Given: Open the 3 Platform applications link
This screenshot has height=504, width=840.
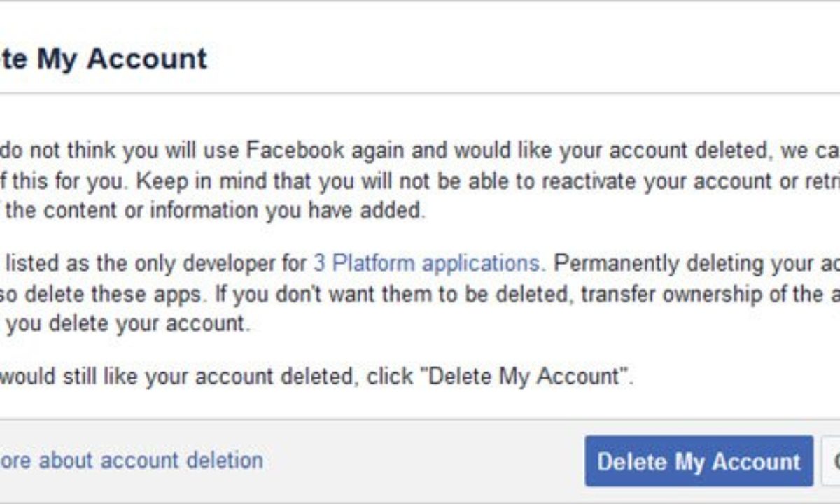Looking at the screenshot, I should pyautogui.click(x=426, y=264).
